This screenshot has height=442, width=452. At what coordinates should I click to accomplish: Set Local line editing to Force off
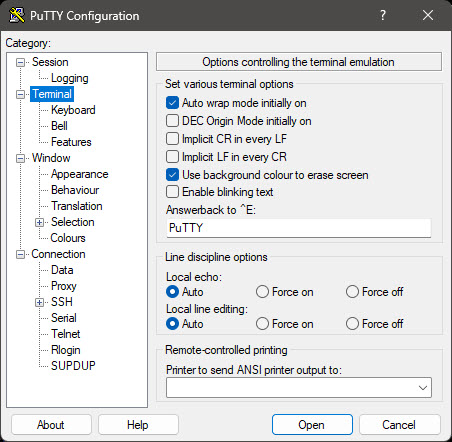352,324
